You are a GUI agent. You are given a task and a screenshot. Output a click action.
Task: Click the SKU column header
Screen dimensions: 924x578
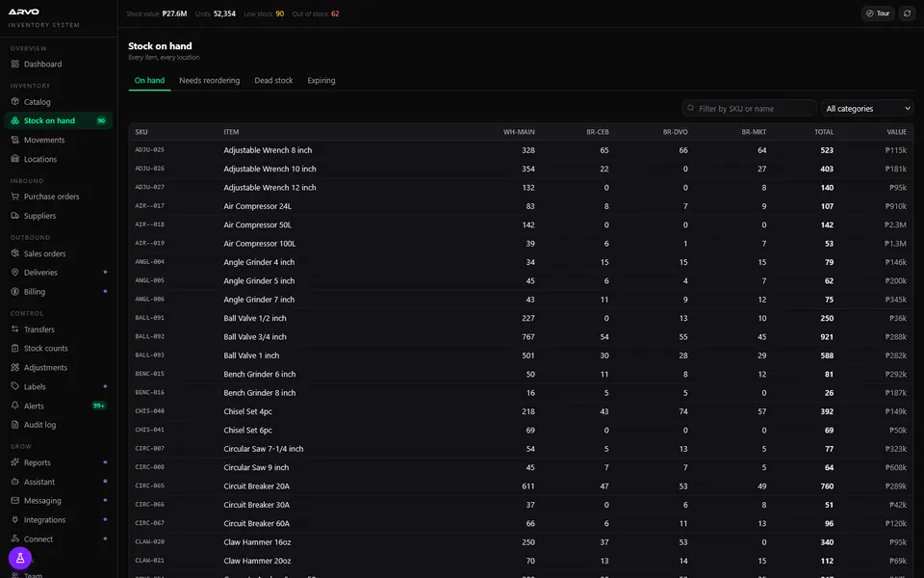point(141,132)
